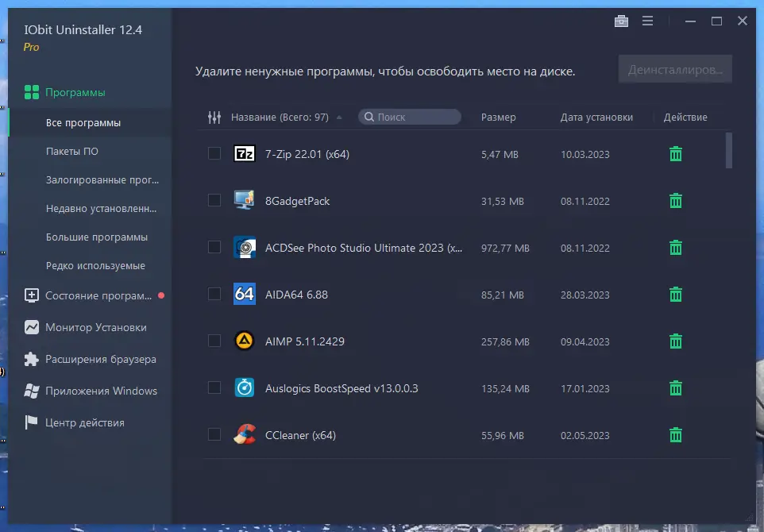Screen dimensions: 764x532
Task: Click the AIMP program icon
Action: [x=244, y=341]
